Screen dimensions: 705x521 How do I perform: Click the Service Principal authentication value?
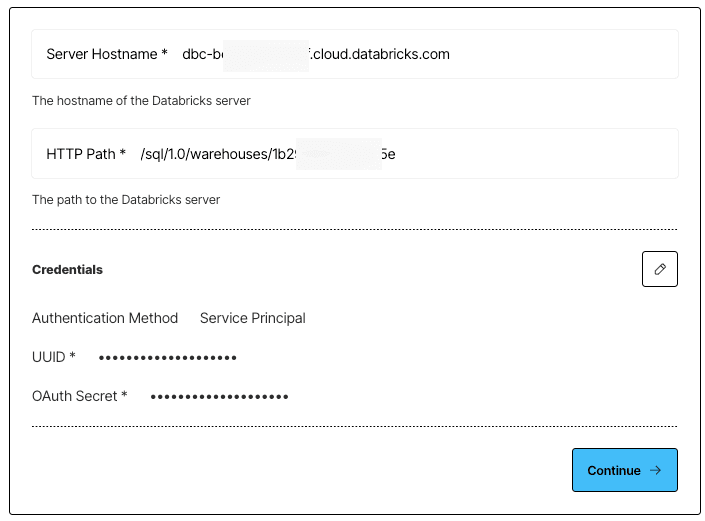[x=253, y=318]
